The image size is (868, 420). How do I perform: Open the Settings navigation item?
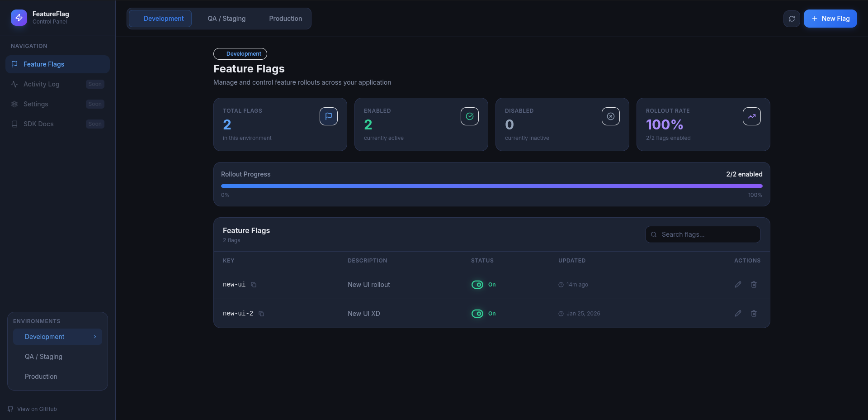tap(57, 104)
